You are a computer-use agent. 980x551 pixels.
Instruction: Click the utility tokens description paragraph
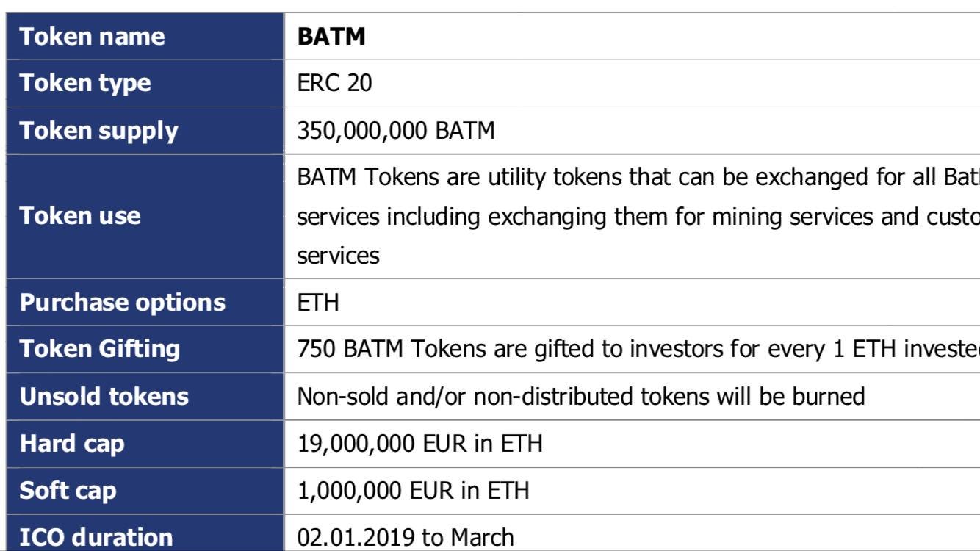pos(638,217)
